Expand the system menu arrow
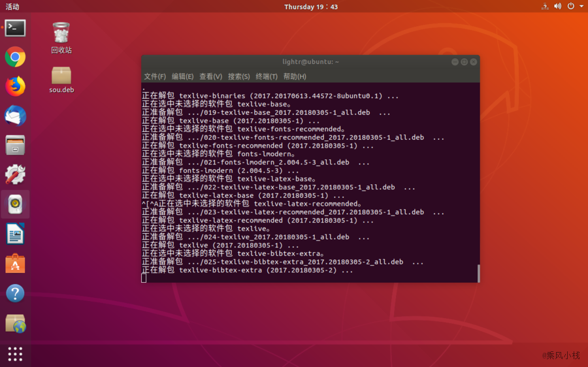 coord(581,7)
